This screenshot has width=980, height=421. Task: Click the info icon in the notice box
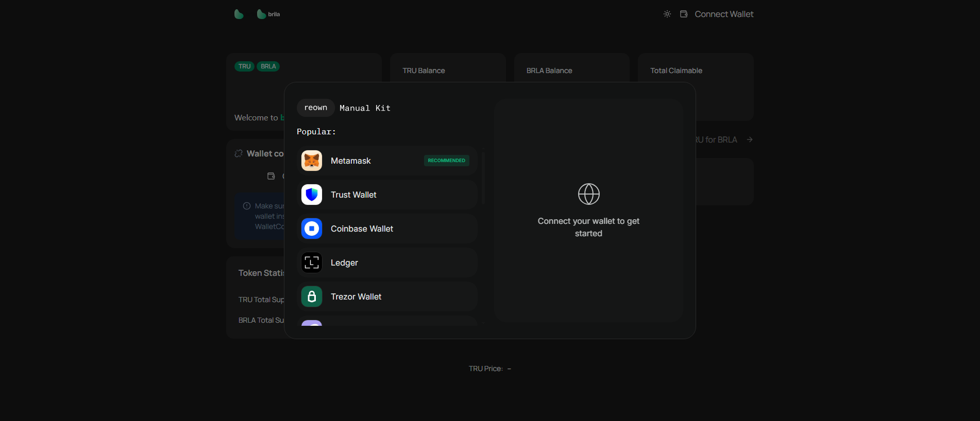247,206
